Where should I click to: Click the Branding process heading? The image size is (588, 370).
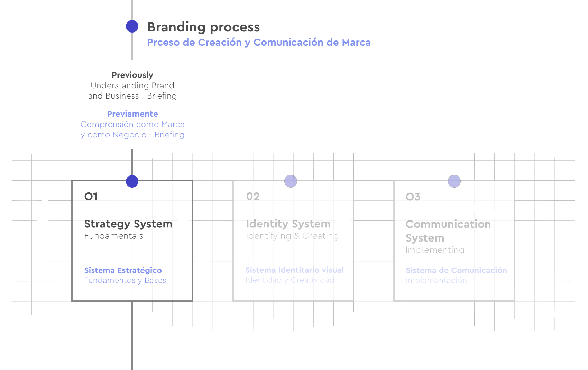(x=203, y=27)
